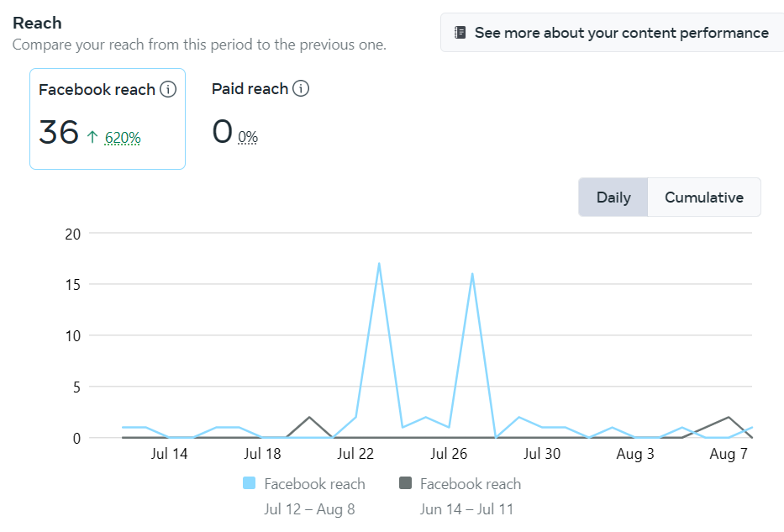
Task: Click the info icon beside Facebook reach
Action: coord(168,89)
